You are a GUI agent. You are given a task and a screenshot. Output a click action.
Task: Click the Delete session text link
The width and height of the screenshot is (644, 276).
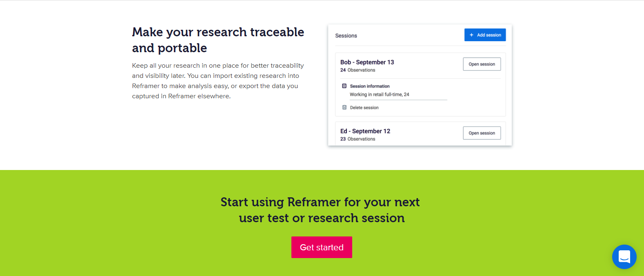pyautogui.click(x=364, y=108)
